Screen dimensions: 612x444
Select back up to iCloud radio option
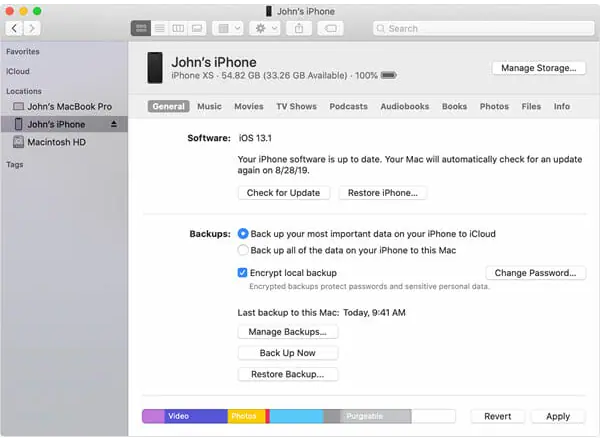[x=243, y=234]
